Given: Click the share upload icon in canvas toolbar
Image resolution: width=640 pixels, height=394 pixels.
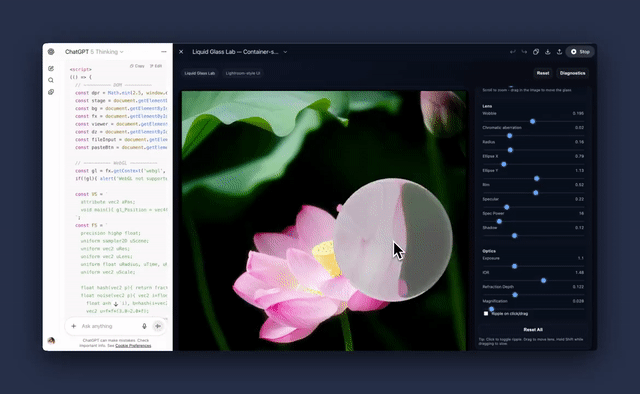Looking at the screenshot, I should (560, 52).
